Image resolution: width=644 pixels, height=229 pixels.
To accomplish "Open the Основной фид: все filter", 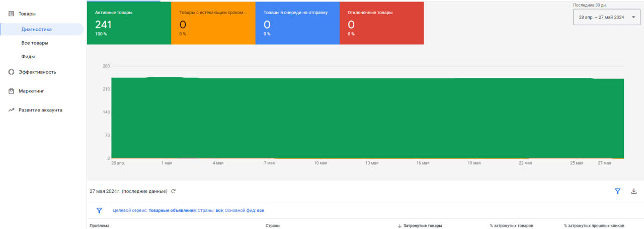I will (x=244, y=210).
